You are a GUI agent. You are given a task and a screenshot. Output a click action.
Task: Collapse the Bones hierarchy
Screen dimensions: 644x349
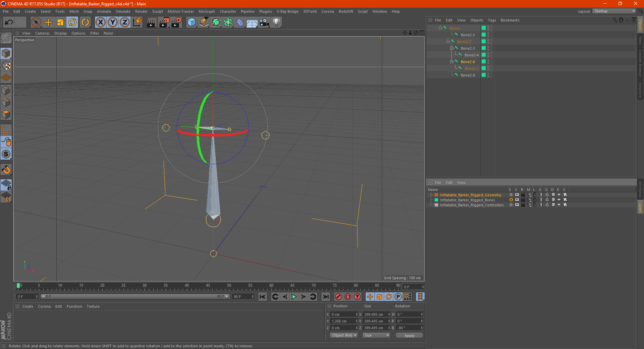(x=440, y=28)
